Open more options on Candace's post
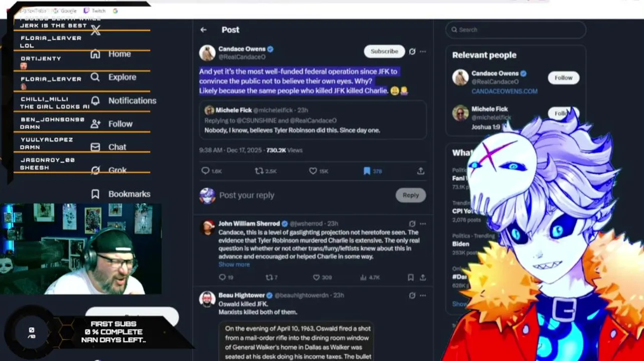 pyautogui.click(x=423, y=51)
